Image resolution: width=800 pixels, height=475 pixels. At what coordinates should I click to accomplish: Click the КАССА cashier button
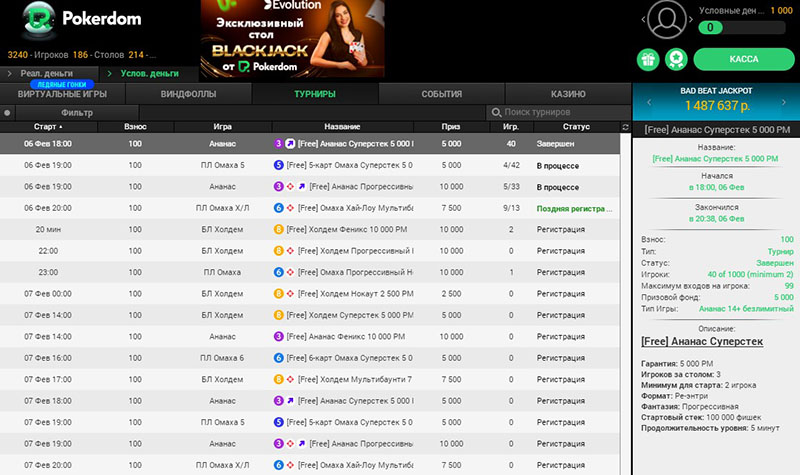pos(744,59)
